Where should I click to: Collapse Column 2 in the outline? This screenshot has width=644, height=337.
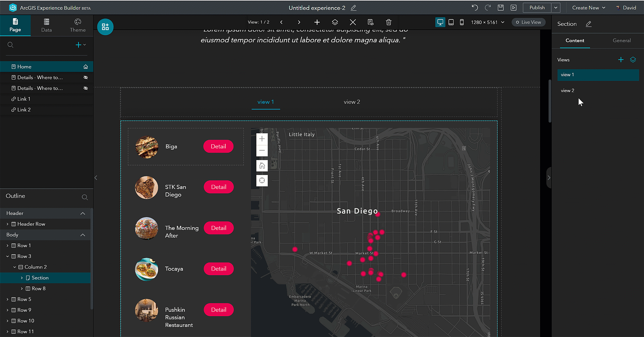point(14,267)
